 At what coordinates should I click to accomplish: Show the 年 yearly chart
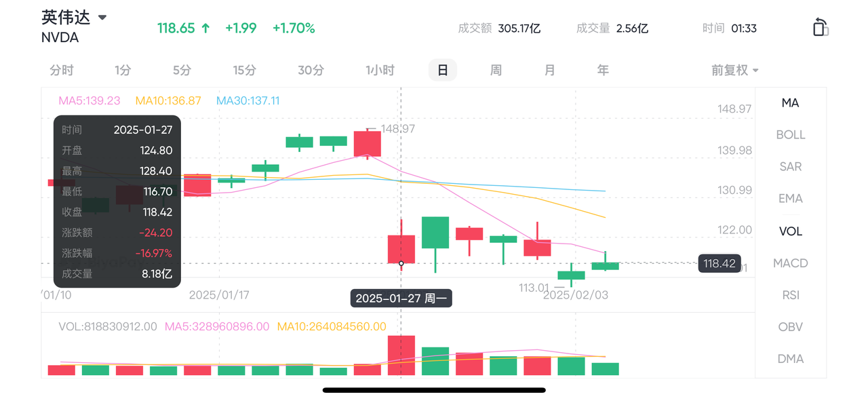pyautogui.click(x=603, y=70)
